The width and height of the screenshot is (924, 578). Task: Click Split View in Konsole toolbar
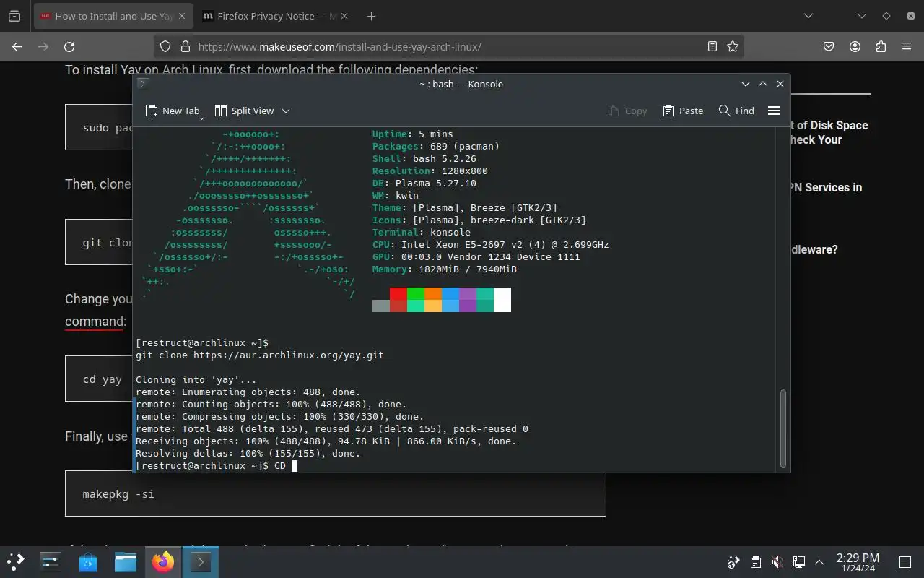point(245,111)
